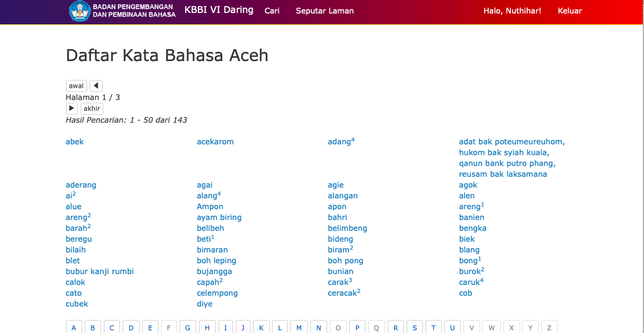Click the Keluar logout link
The width and height of the screenshot is (644, 333).
569,11
